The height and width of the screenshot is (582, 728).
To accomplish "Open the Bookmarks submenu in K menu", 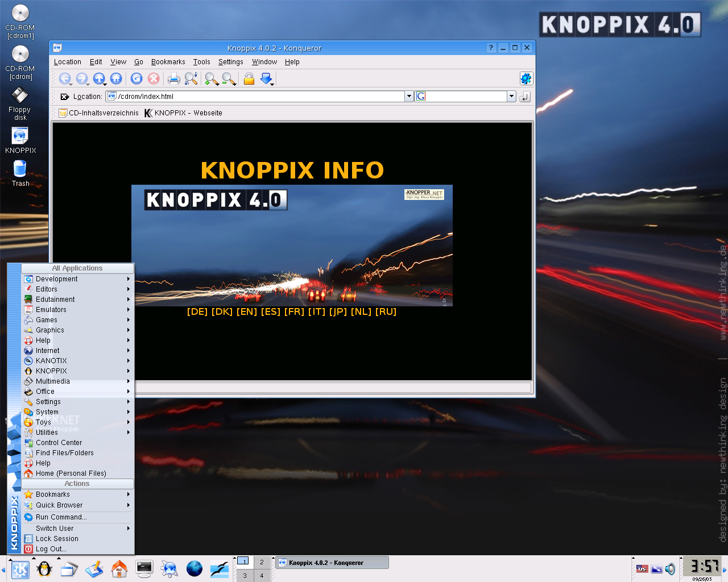I will click(77, 494).
